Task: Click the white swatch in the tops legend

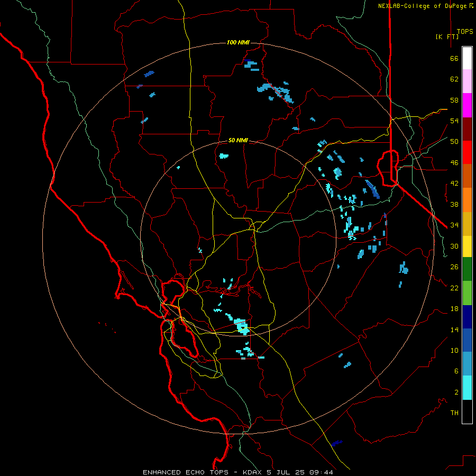Action: coord(467,58)
